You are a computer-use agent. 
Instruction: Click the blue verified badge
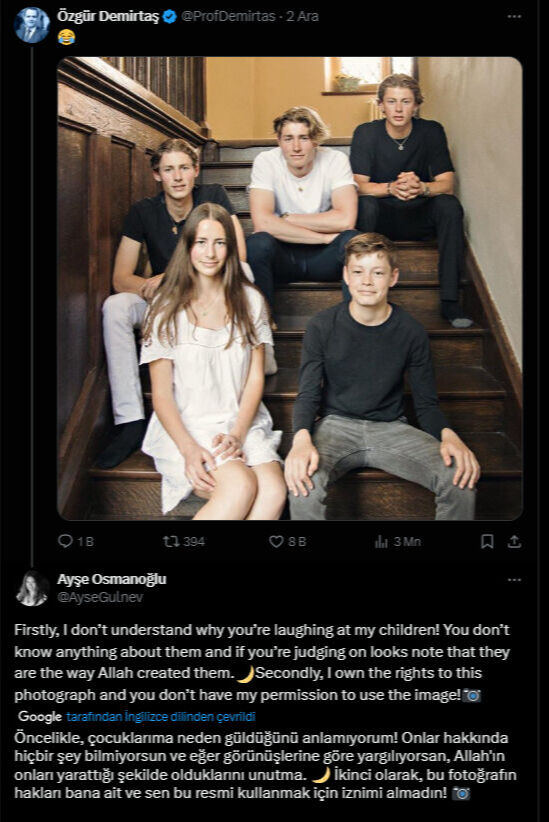(169, 16)
